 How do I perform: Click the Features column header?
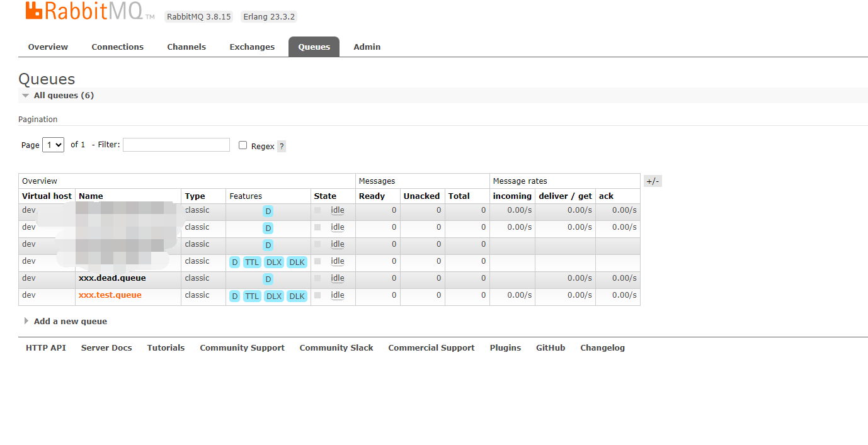[x=246, y=196]
